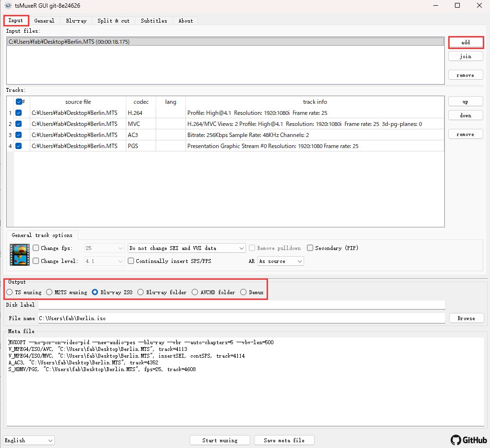Click the add input file button
This screenshot has height=448, width=490.
tap(465, 42)
